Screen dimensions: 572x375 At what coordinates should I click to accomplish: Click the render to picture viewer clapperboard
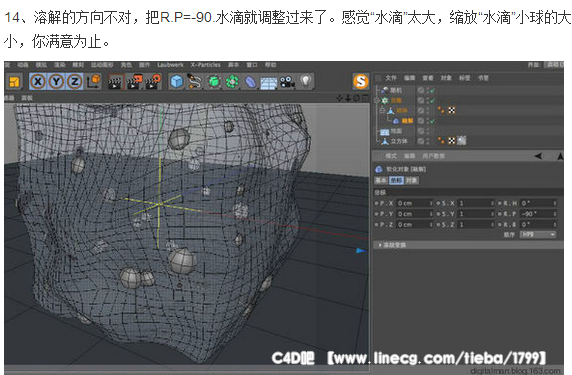tap(135, 82)
